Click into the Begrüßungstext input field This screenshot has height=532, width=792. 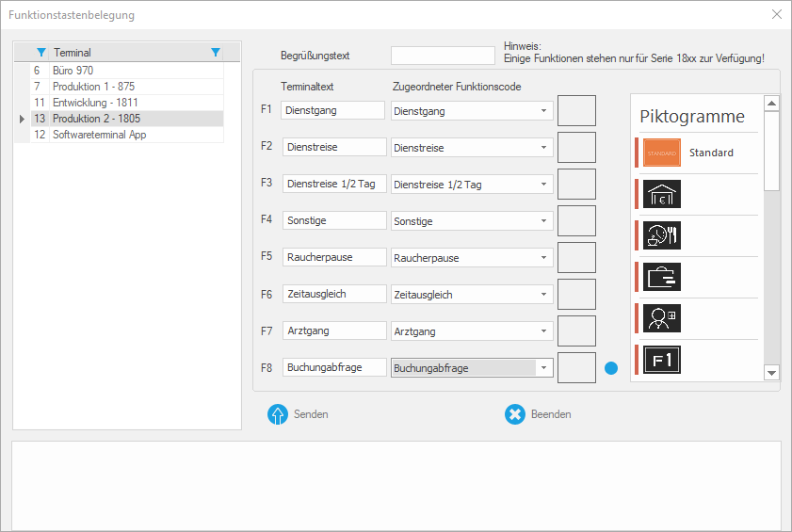[x=442, y=56]
